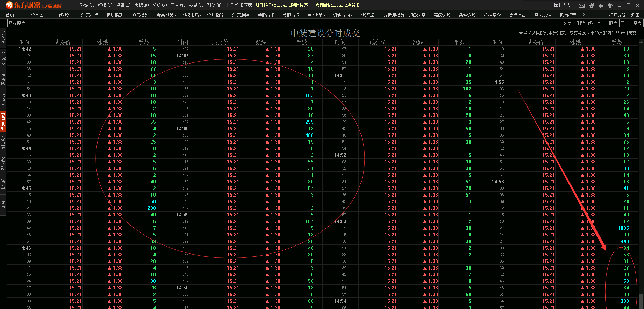Open the 资金 side tab
This screenshot has height=309, width=644.
(3, 184)
